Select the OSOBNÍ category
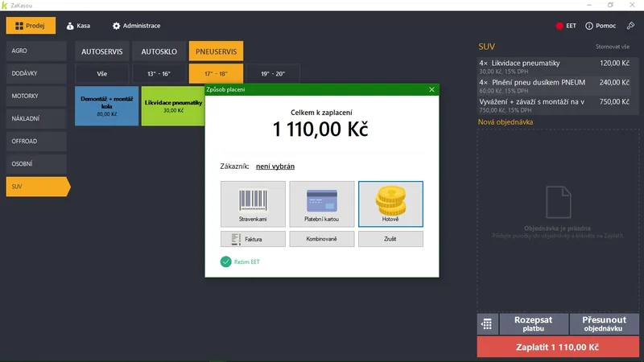644x362 pixels. click(x=36, y=164)
